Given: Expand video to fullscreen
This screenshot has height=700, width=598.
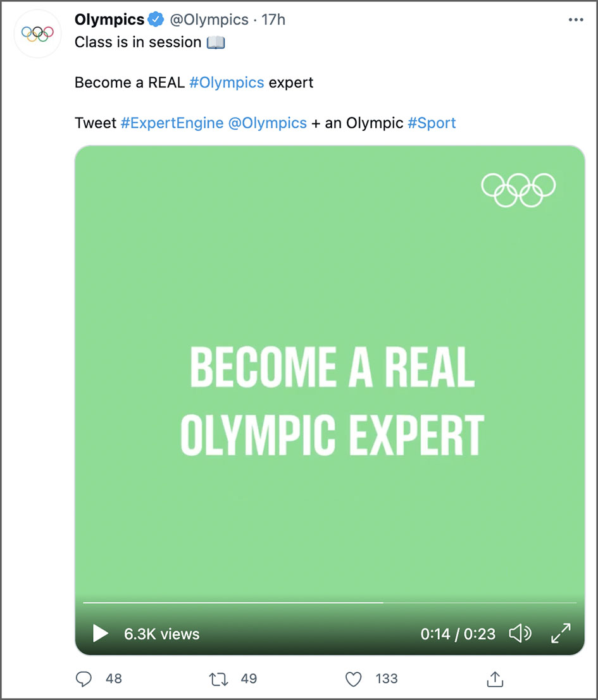Looking at the screenshot, I should 561,633.
